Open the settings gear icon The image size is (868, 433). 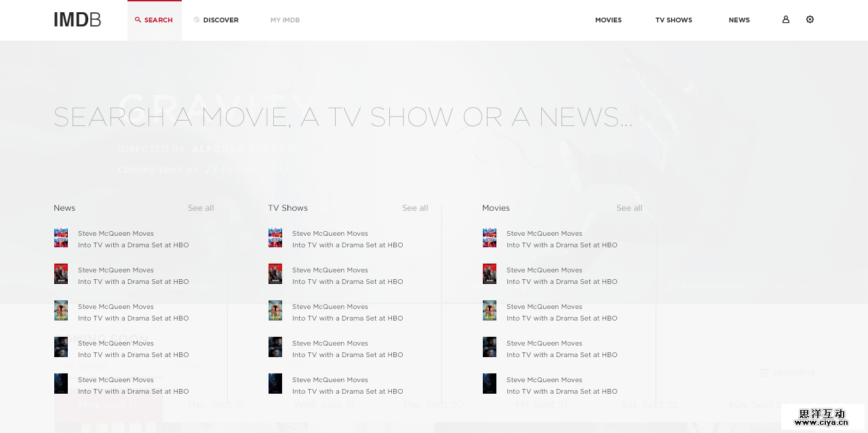[x=810, y=20]
